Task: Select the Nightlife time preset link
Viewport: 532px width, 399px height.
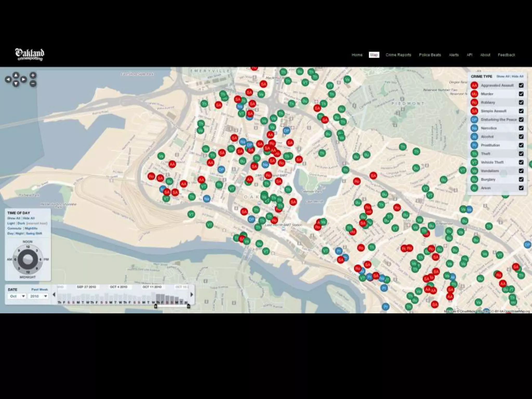Action: (31, 228)
